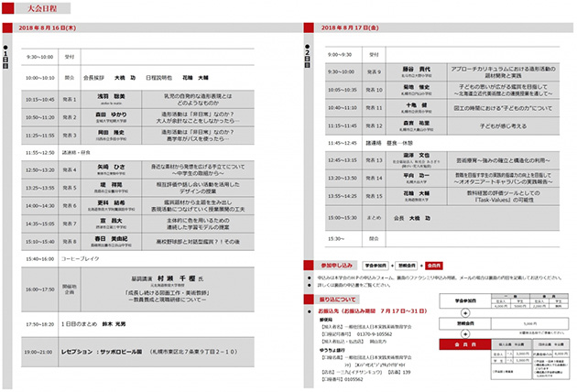577x392 pixels.
Task: Click the large red 会員費 bar in fee table
Action: click(465, 344)
